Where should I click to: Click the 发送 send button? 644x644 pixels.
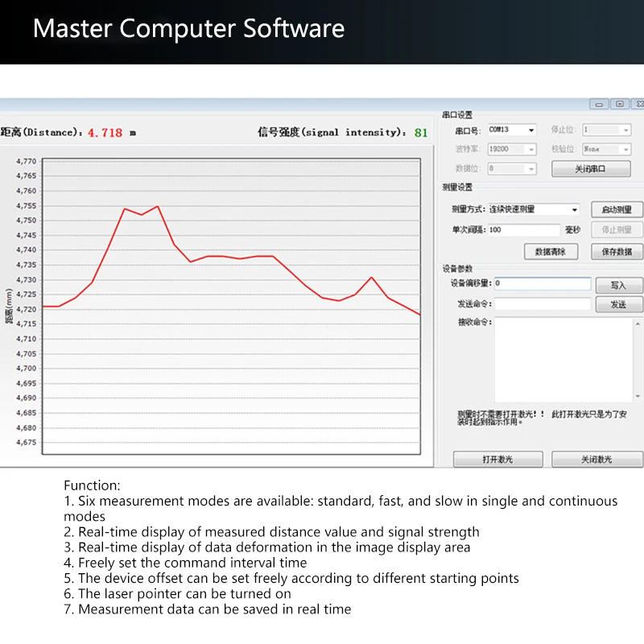618,304
